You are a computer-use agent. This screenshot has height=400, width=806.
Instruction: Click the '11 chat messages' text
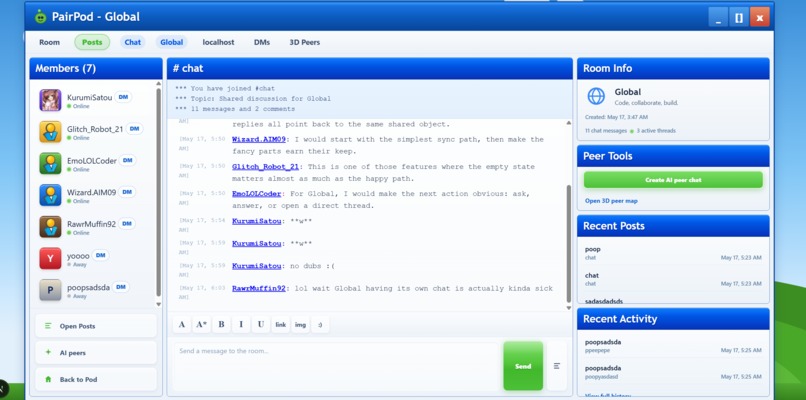point(606,131)
